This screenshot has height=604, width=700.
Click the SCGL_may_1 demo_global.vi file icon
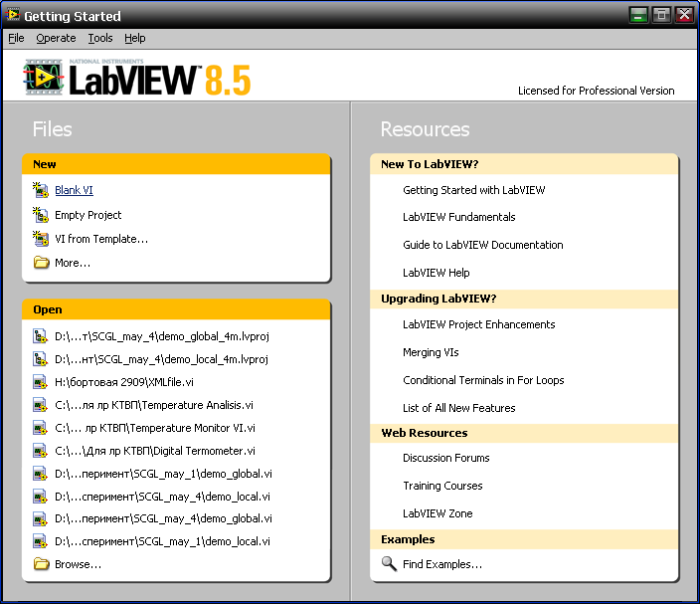pos(40,474)
